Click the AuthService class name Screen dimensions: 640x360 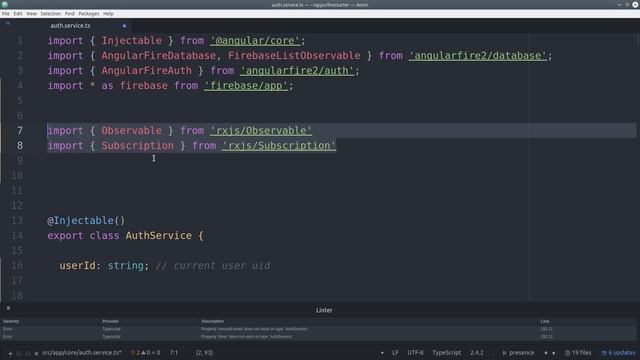159,236
